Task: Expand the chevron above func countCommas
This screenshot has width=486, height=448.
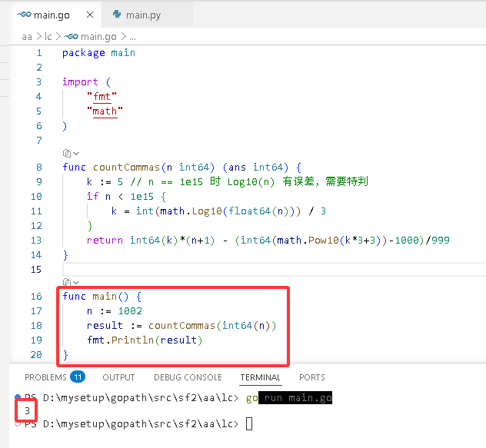Action: click(x=76, y=154)
